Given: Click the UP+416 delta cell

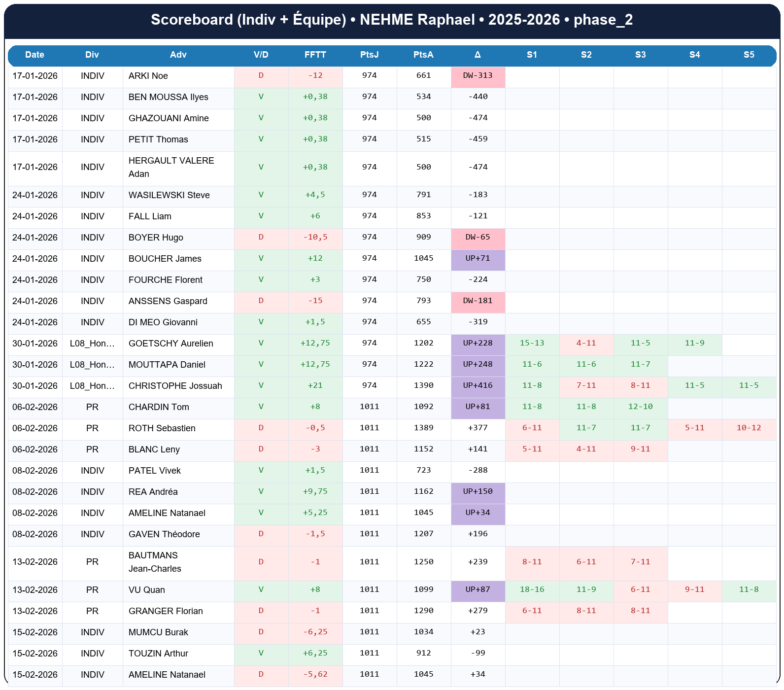Looking at the screenshot, I should tap(477, 386).
